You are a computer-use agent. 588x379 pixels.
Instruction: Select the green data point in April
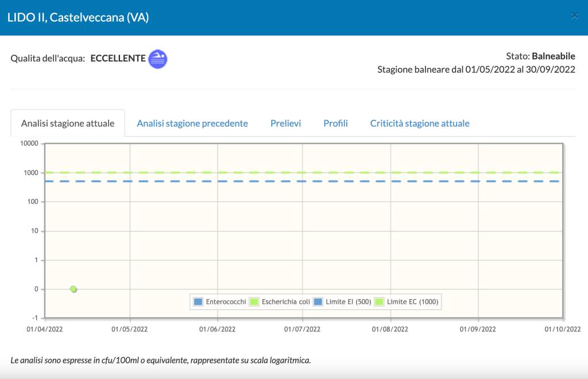73,289
